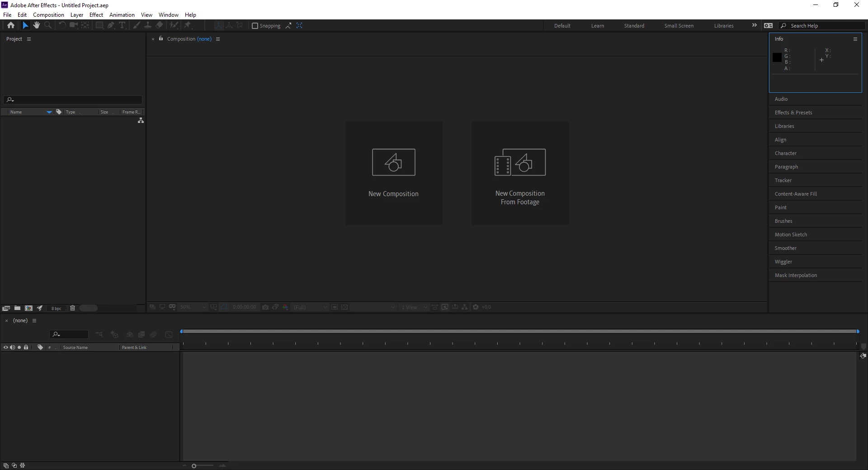Toggle the video eye column switch in timeline
The height and width of the screenshot is (470, 868).
pos(6,347)
